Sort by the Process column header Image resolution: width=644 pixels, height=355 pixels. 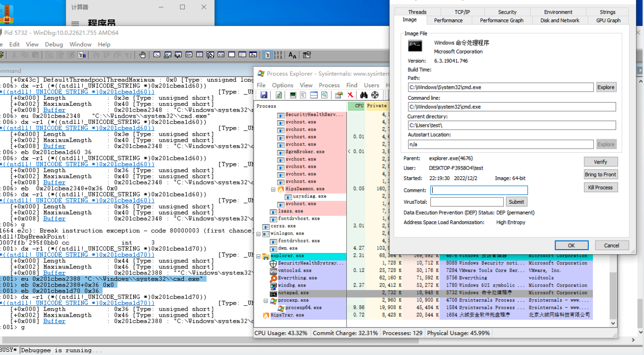click(x=301, y=105)
